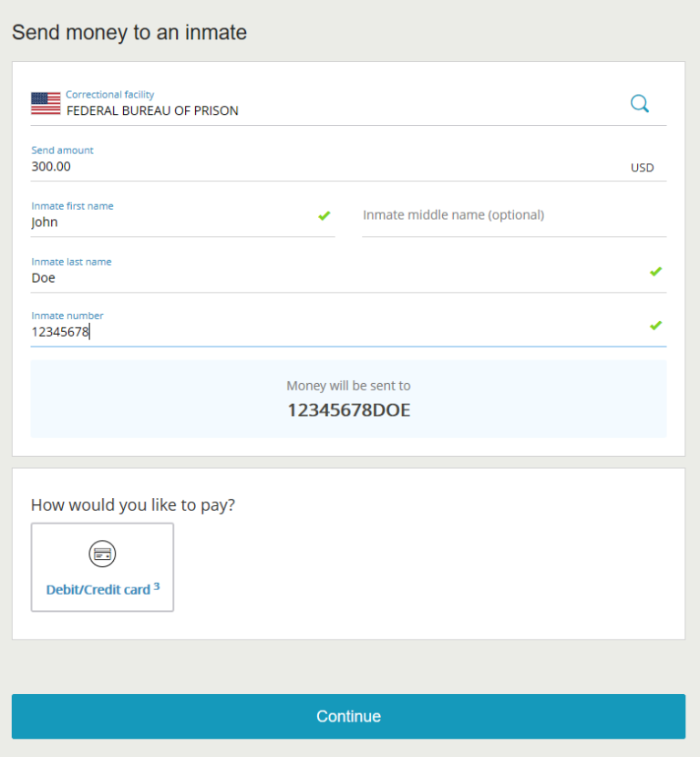Click the Debit/Credit card text label

(98, 590)
